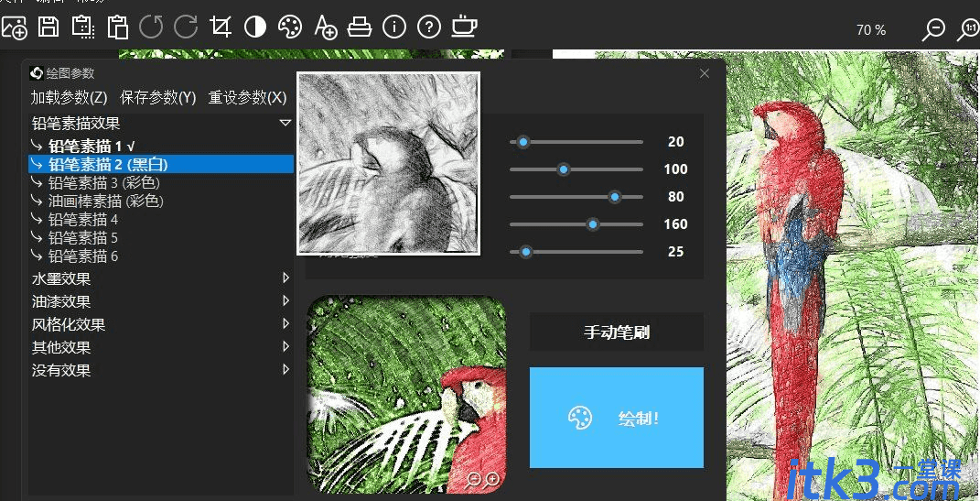
Task: Click the save disk icon
Action: [48, 27]
